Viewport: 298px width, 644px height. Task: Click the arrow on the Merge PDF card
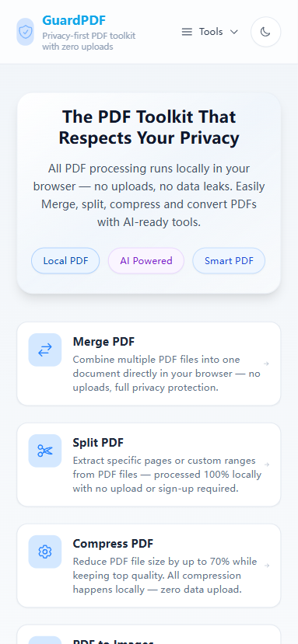coord(266,364)
